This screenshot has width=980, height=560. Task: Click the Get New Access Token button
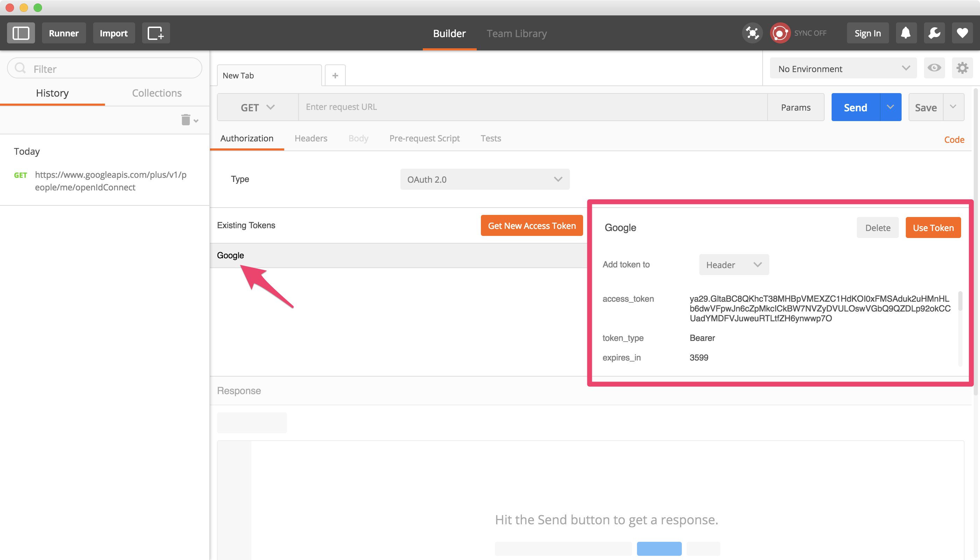pos(532,225)
